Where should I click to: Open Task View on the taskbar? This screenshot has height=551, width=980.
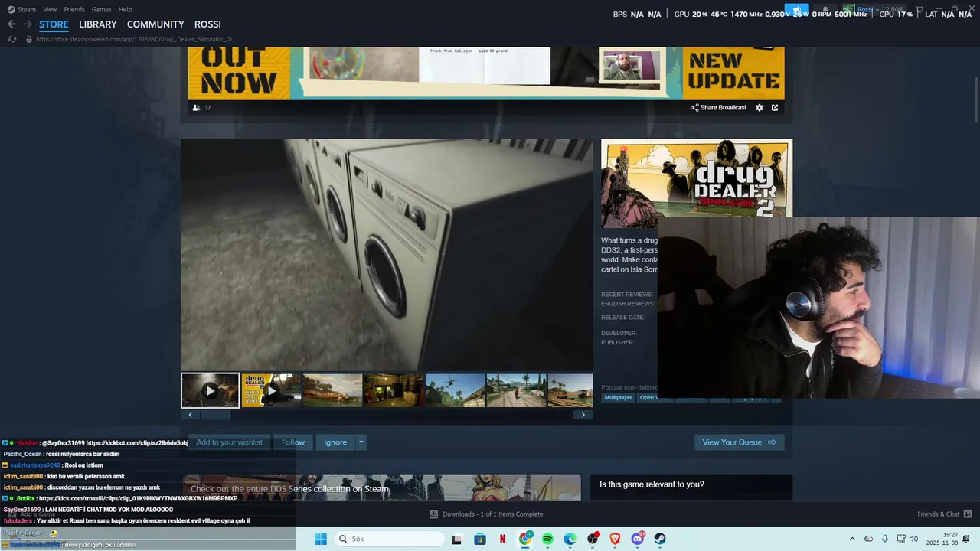(456, 539)
